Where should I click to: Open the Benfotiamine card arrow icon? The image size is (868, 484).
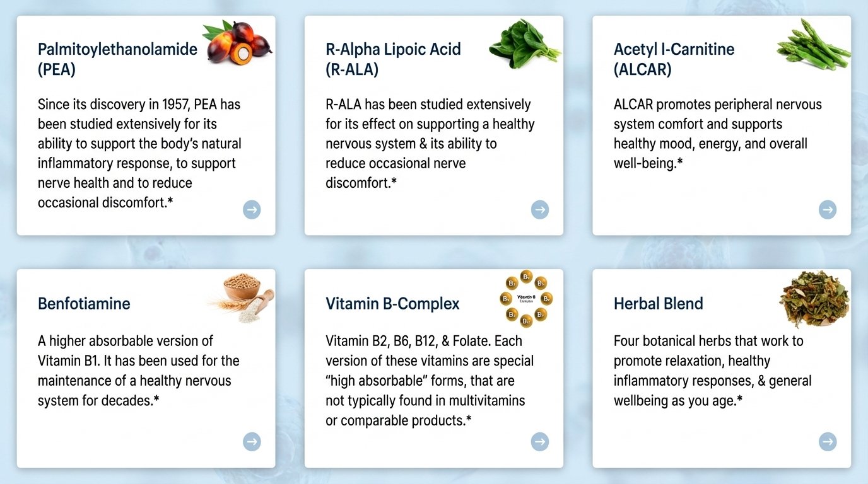[x=252, y=442]
